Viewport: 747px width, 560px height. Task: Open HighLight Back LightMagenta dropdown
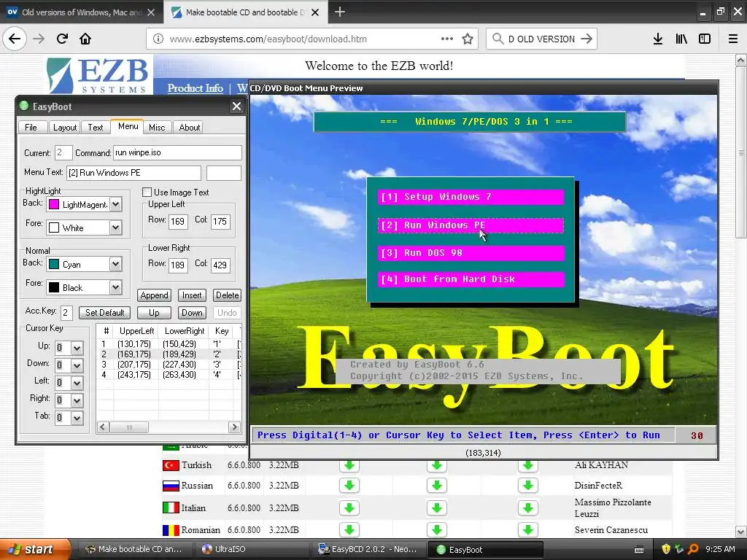pos(116,205)
